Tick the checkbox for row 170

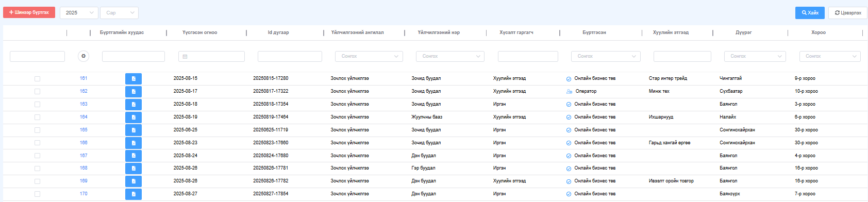tap(37, 194)
